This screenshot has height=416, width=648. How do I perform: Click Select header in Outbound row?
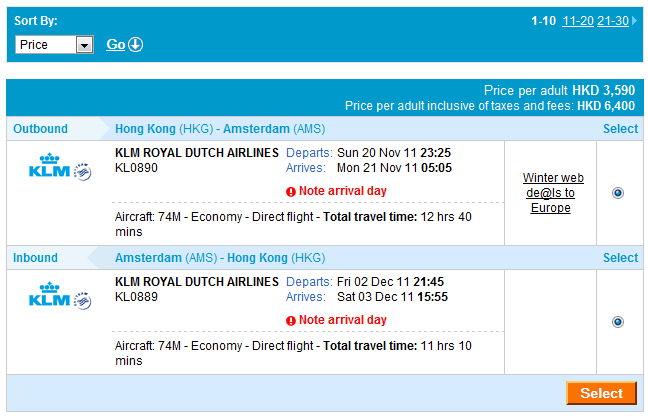[x=620, y=129]
